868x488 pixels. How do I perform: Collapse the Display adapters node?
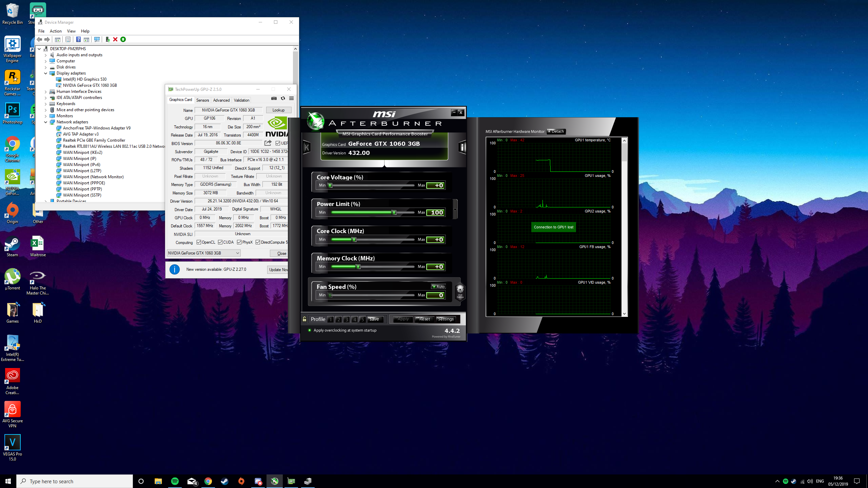46,73
